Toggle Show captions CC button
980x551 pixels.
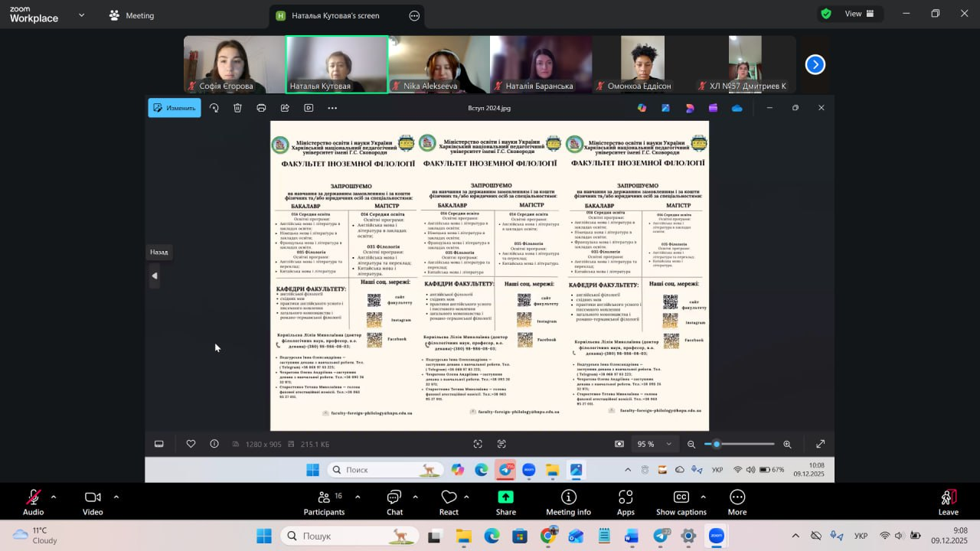(681, 498)
